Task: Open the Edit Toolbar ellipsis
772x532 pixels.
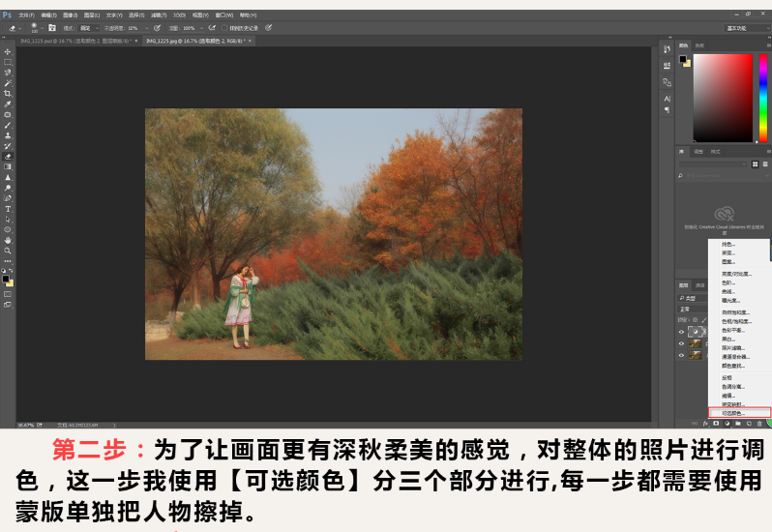Action: [8, 261]
